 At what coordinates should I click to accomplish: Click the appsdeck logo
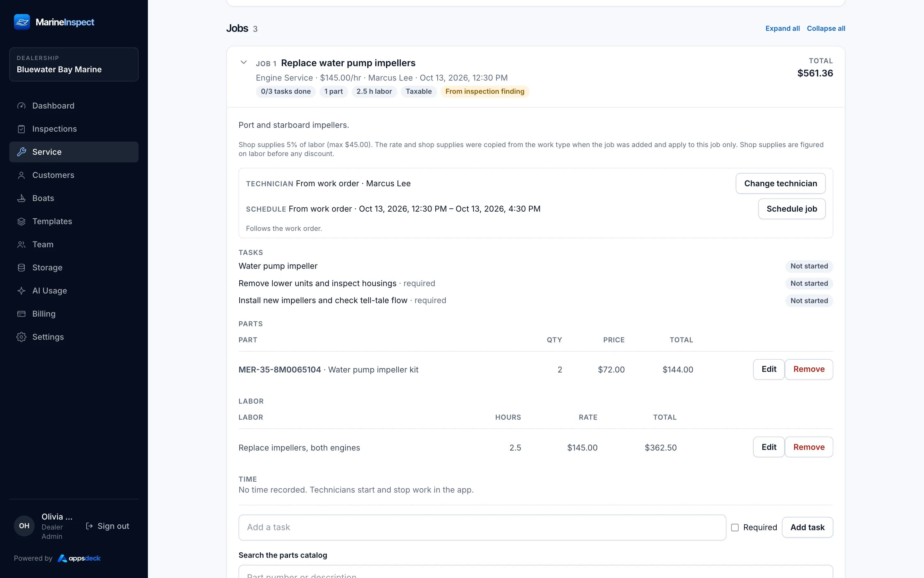[x=79, y=558]
